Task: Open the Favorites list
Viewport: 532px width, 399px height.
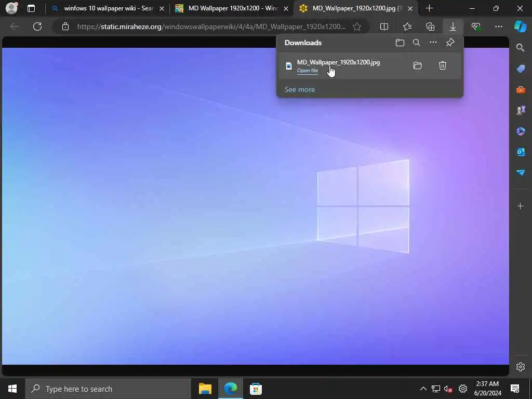Action: (x=407, y=26)
